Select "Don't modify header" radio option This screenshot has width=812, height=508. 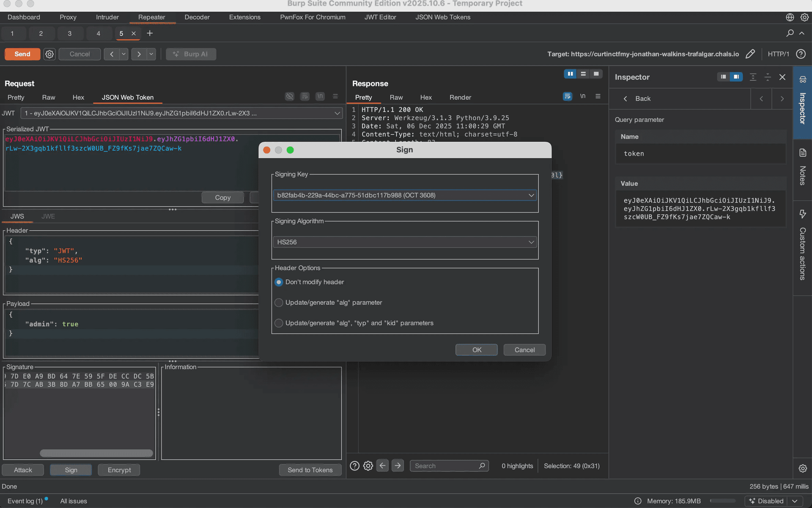coord(279,282)
